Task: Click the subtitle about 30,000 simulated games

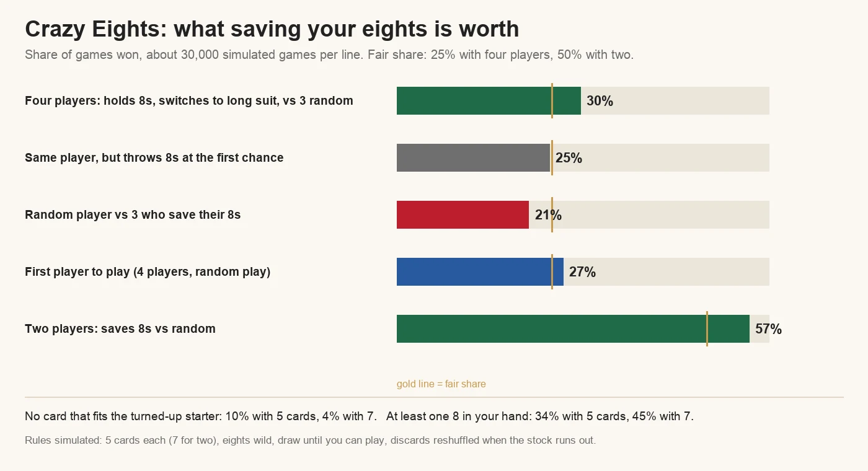Action: point(329,55)
